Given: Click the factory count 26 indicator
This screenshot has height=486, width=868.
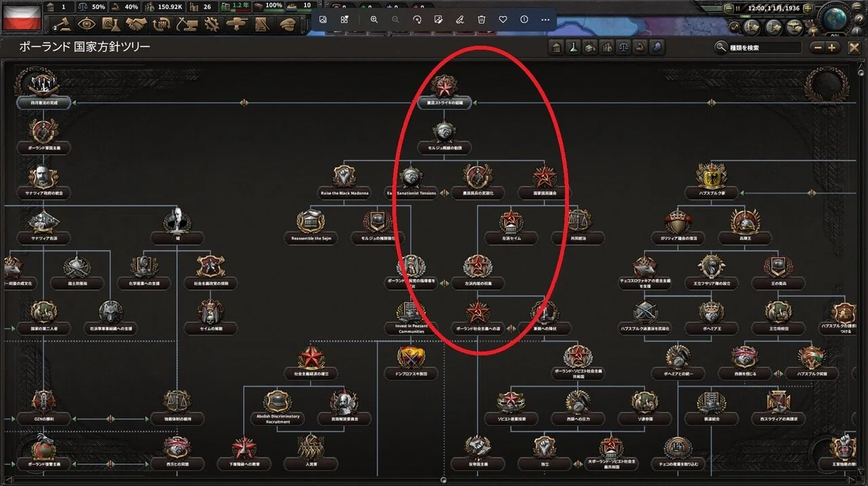Looking at the screenshot, I should pyautogui.click(x=201, y=6).
